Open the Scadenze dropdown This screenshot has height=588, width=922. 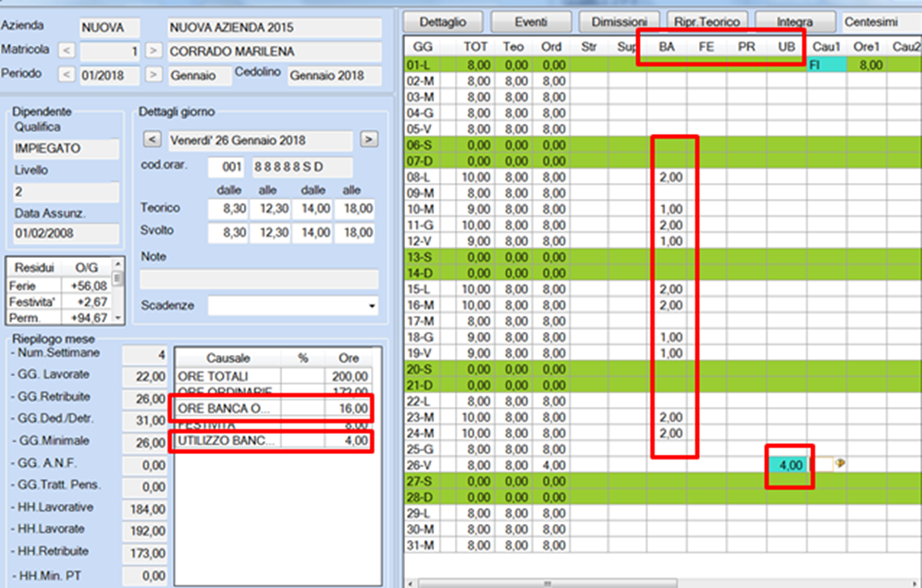[372, 306]
